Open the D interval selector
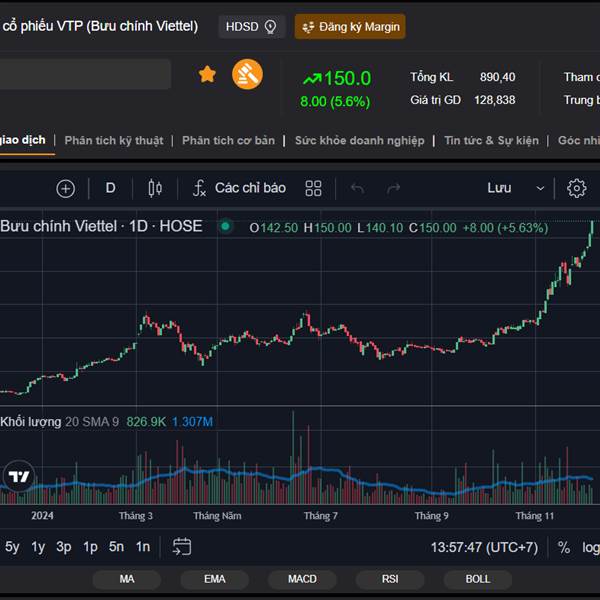 [110, 188]
